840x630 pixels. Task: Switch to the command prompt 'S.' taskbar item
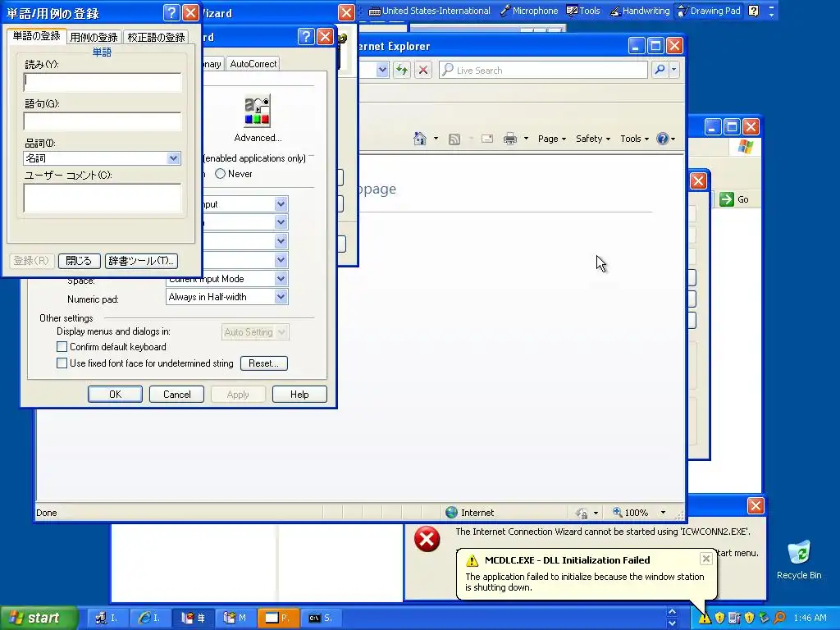pos(321,618)
